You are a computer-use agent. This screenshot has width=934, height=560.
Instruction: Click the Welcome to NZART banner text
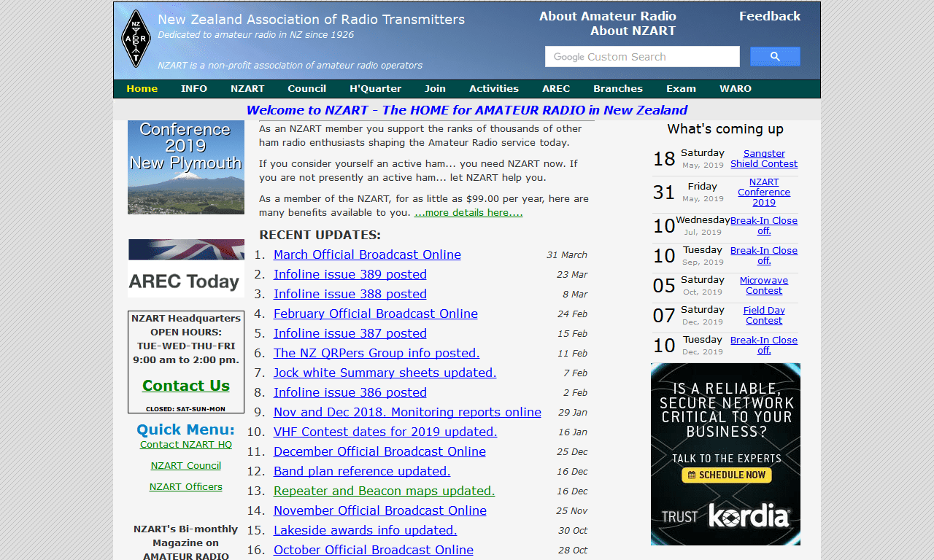tap(467, 110)
